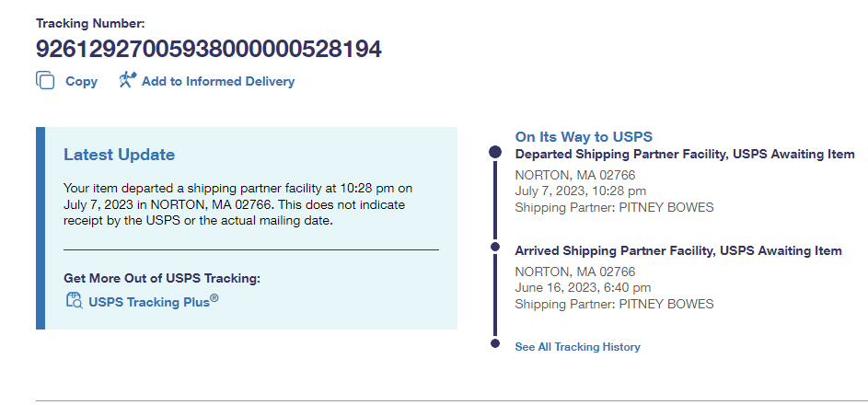Image resolution: width=868 pixels, height=405 pixels.
Task: Click the Departed Shipping Partner Facility status title
Action: [685, 154]
